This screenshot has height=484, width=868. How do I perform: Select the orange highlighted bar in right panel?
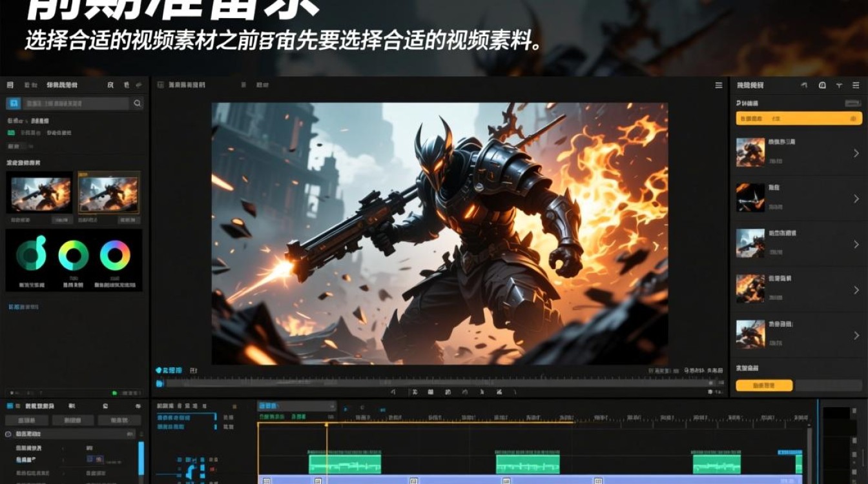coord(799,119)
